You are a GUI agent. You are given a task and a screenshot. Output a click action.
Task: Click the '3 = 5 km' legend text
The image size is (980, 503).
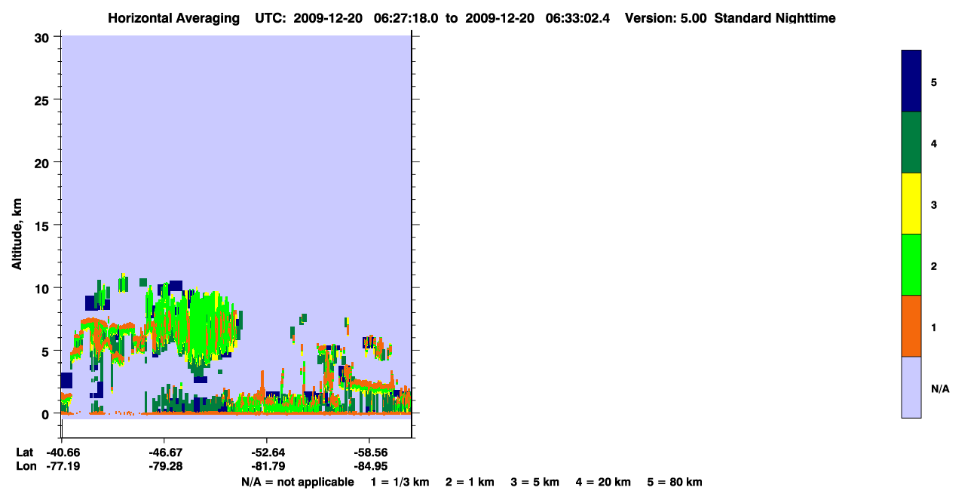535,482
